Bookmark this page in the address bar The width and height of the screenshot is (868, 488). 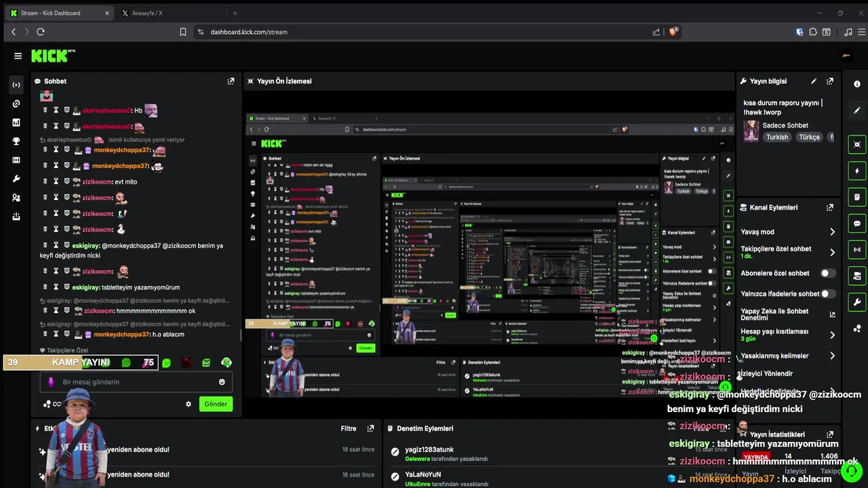point(183,32)
